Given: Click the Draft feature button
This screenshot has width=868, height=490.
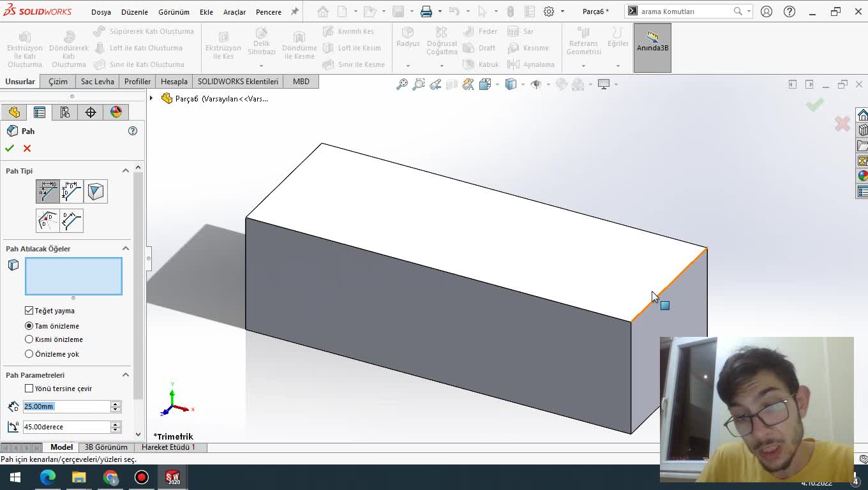Looking at the screenshot, I should (479, 48).
